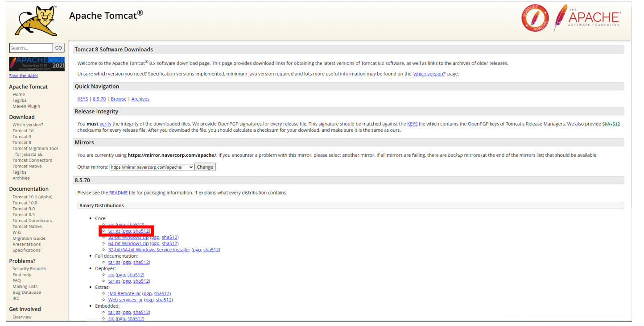Viewport: 644px width, 326px height.
Task: Open Security Reports under Problems?
Action: 29,269
